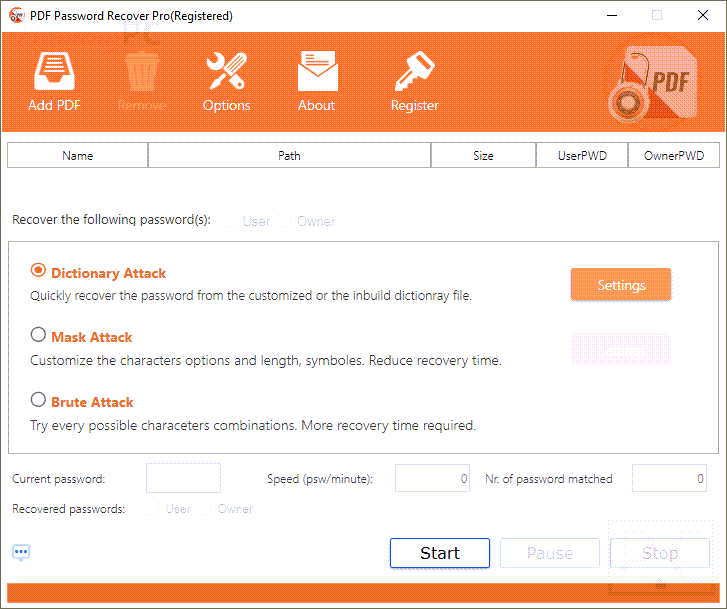Click the 'Quickly recover the password' description
This screenshot has width=727, height=609.
click(251, 295)
